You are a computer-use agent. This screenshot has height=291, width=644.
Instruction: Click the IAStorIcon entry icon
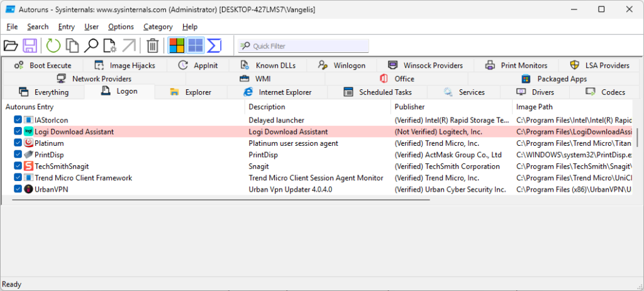click(28, 120)
